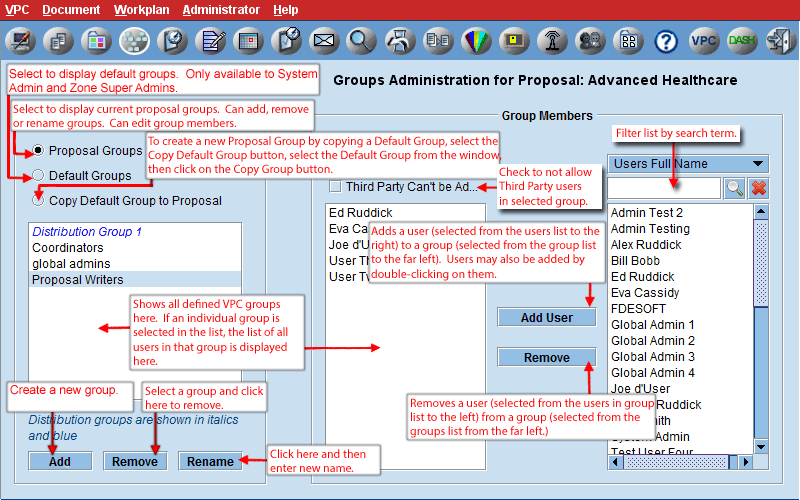Click the Rename group button
This screenshot has width=800, height=500.
point(210,461)
